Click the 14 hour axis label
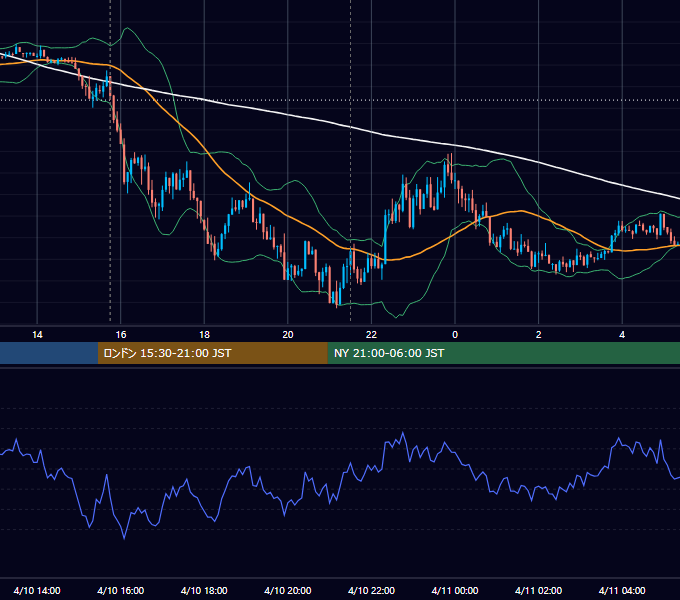Viewport: 680px width, 600px height. click(37, 335)
